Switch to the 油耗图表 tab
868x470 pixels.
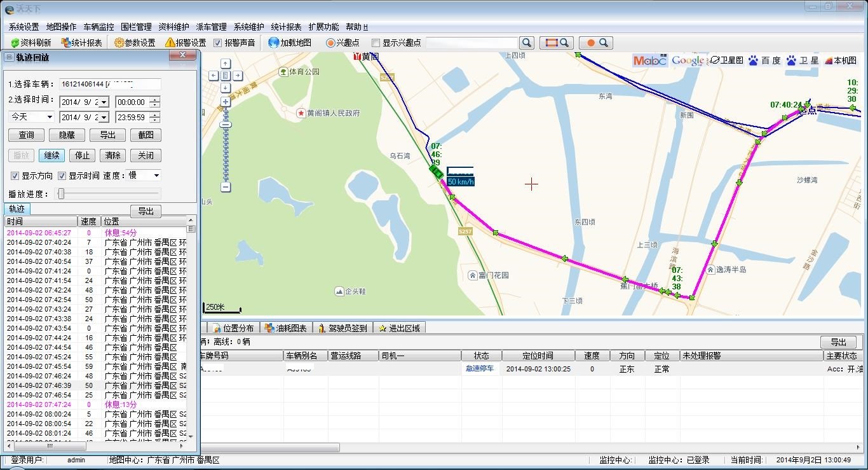pyautogui.click(x=286, y=328)
